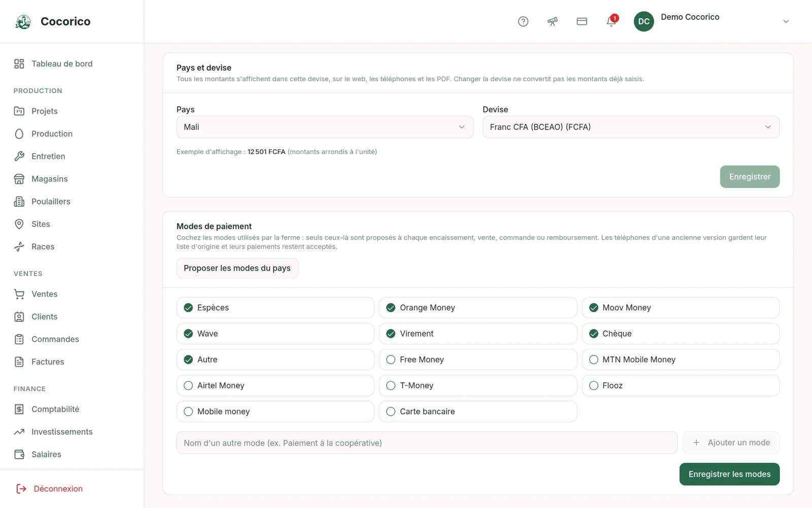
Task: Click the Comptabilité dollar icon
Action: pos(19,409)
